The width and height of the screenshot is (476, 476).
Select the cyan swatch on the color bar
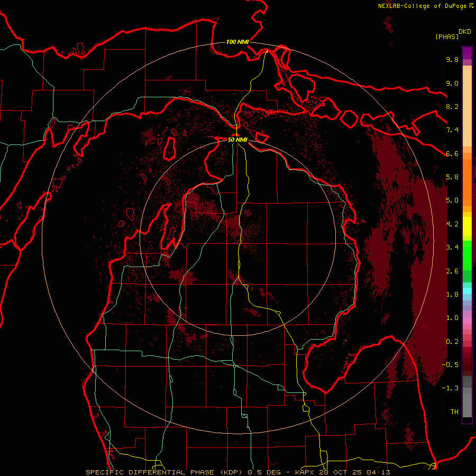(x=467, y=291)
